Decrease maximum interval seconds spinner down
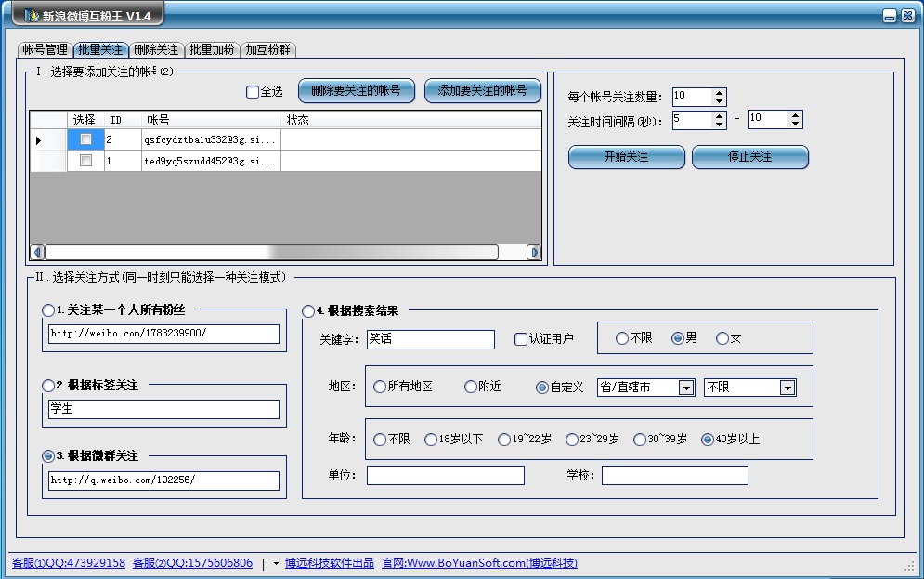The image size is (924, 579). [x=796, y=125]
